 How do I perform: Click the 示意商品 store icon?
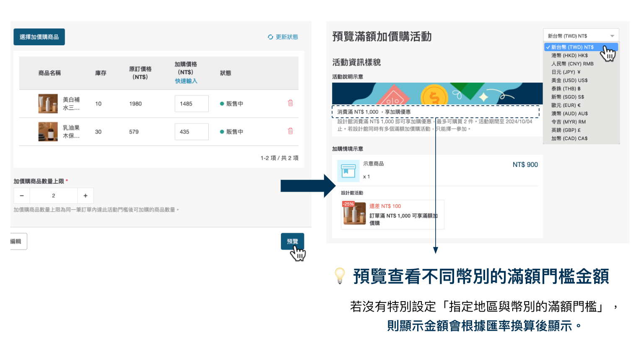(348, 171)
